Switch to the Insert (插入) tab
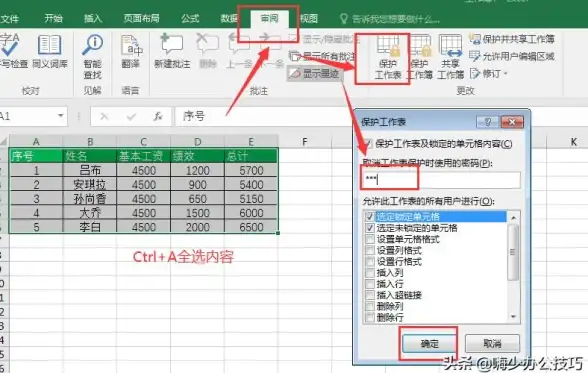Image resolution: width=588 pixels, height=373 pixels. (93, 18)
